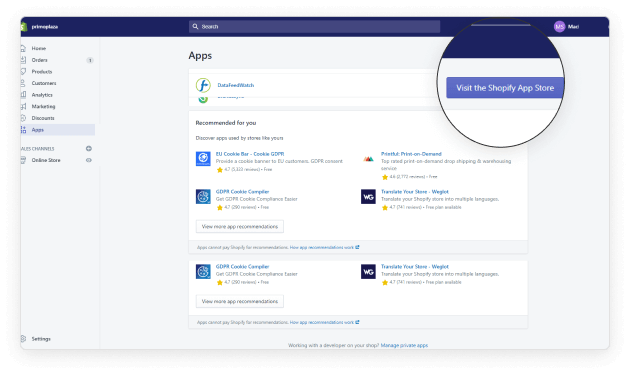This screenshot has width=630, height=374.
Task: Open Customers in the sidebar
Action: [x=44, y=83]
